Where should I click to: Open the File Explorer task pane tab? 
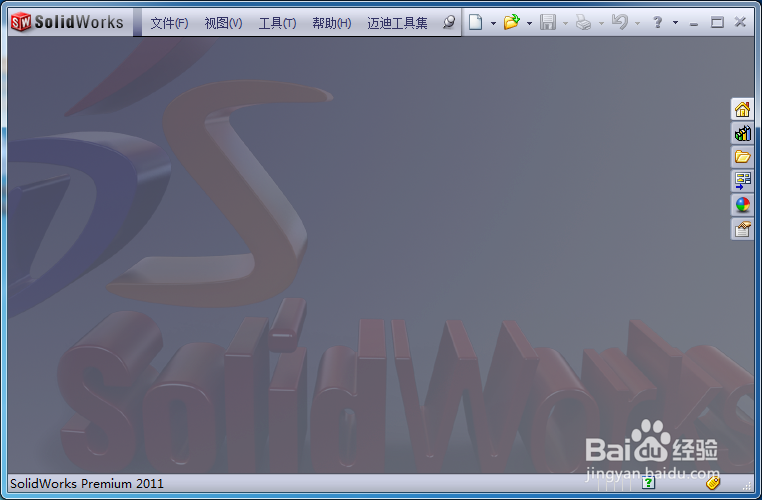[x=742, y=157]
